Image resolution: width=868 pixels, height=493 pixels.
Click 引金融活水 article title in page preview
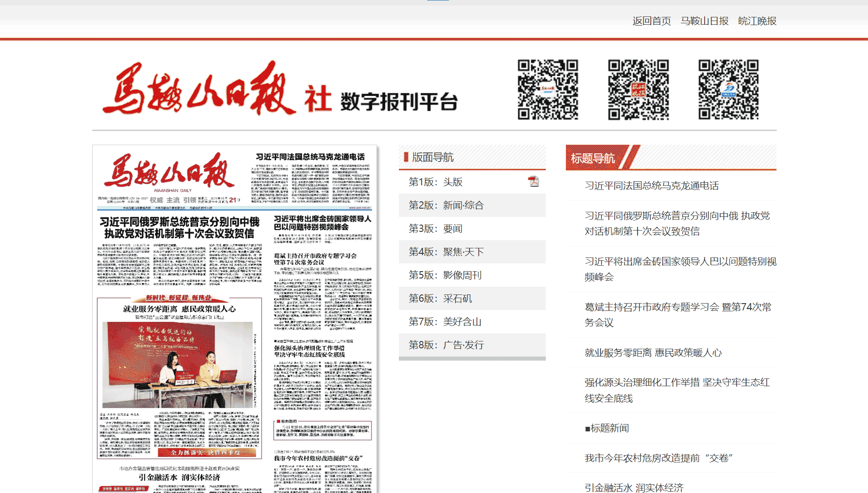tap(179, 477)
